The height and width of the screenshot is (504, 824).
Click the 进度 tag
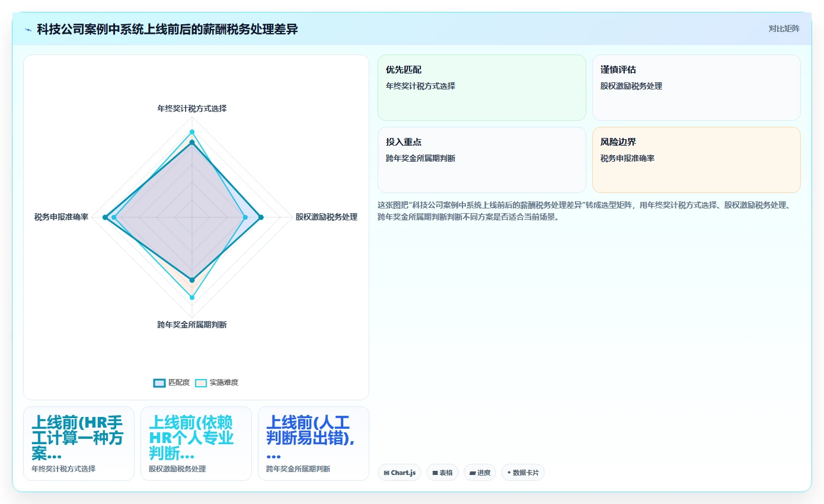tap(480, 473)
